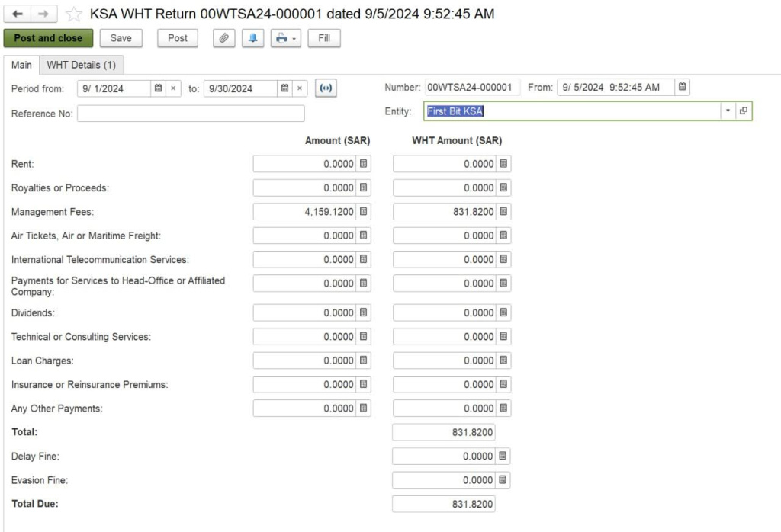
Task: Click the Post and close button
Action: coord(47,38)
